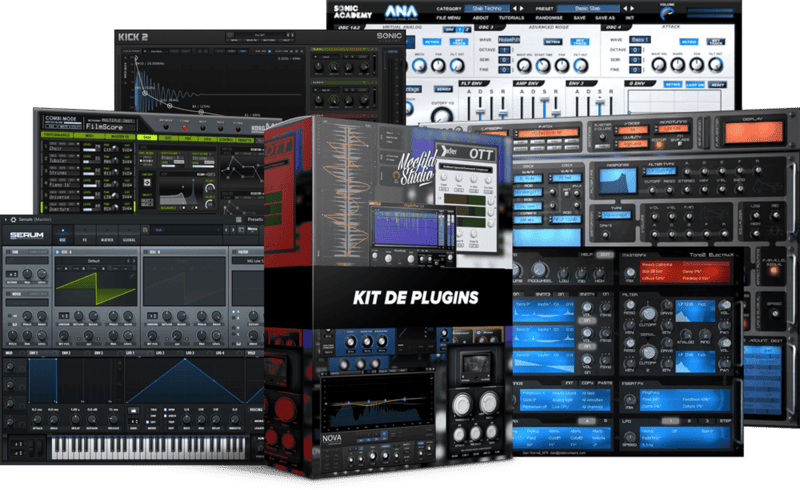
Task: Click EDIT button in ElectraX
Action: (x=605, y=254)
